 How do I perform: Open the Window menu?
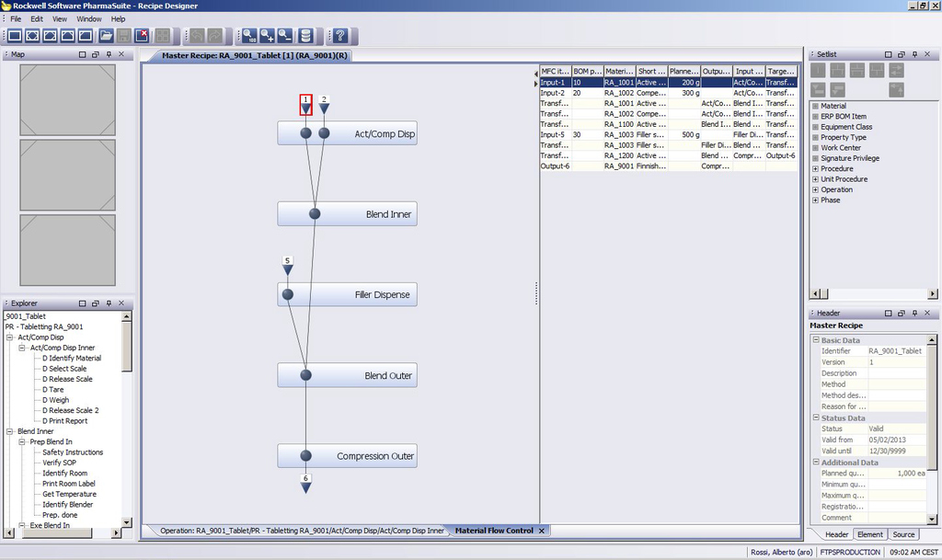[x=89, y=18]
